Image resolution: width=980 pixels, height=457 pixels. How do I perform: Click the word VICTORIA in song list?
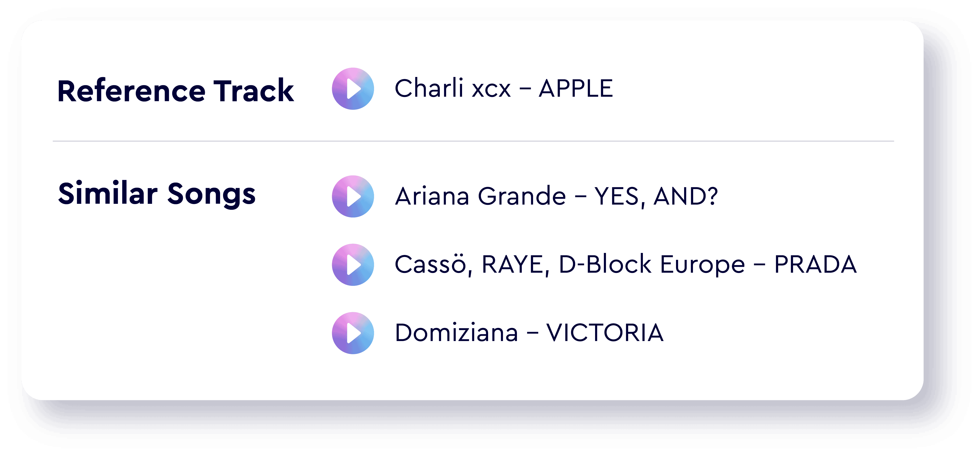coord(605,333)
